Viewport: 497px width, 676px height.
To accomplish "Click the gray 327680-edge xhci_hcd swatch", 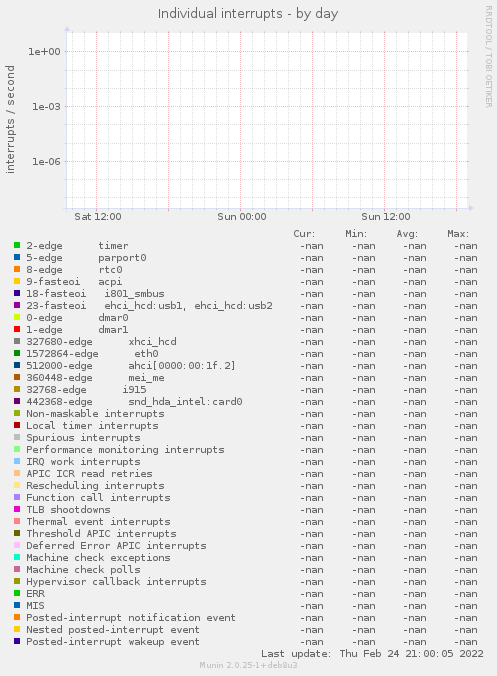I will [x=17, y=341].
